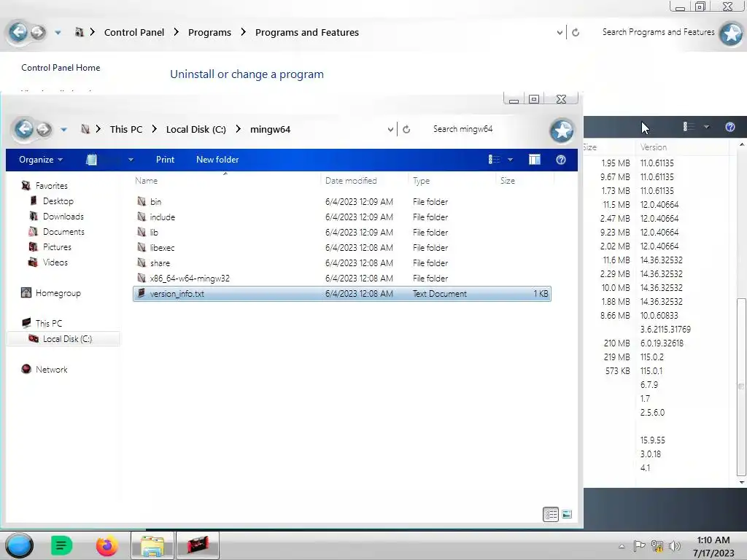Click Local Disk (C:) in address breadcrumb
747x560 pixels.
pyautogui.click(x=196, y=129)
